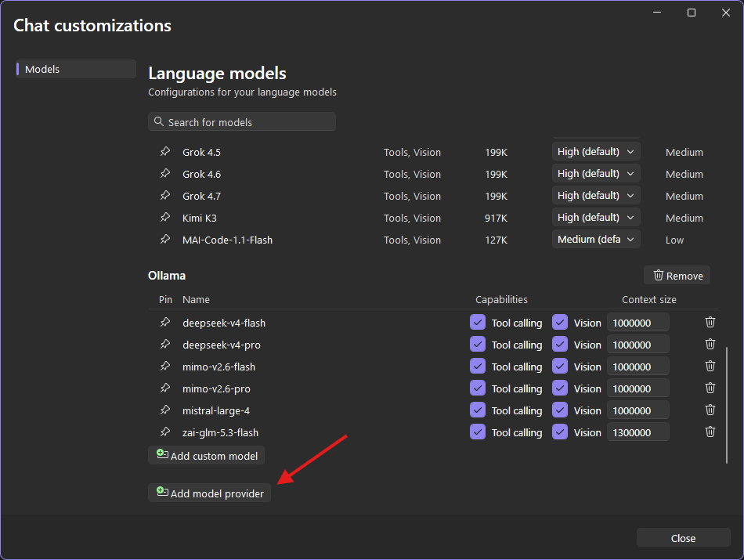Uncheck Vision for mistral-large-4
This screenshot has height=560, width=744.
pyautogui.click(x=560, y=410)
